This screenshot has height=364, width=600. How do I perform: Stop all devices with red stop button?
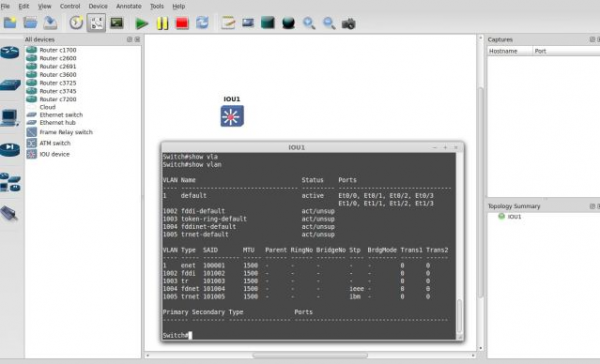pyautogui.click(x=182, y=24)
